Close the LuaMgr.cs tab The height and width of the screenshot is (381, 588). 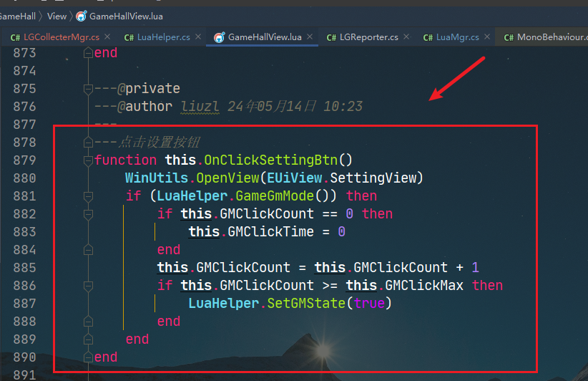point(487,37)
